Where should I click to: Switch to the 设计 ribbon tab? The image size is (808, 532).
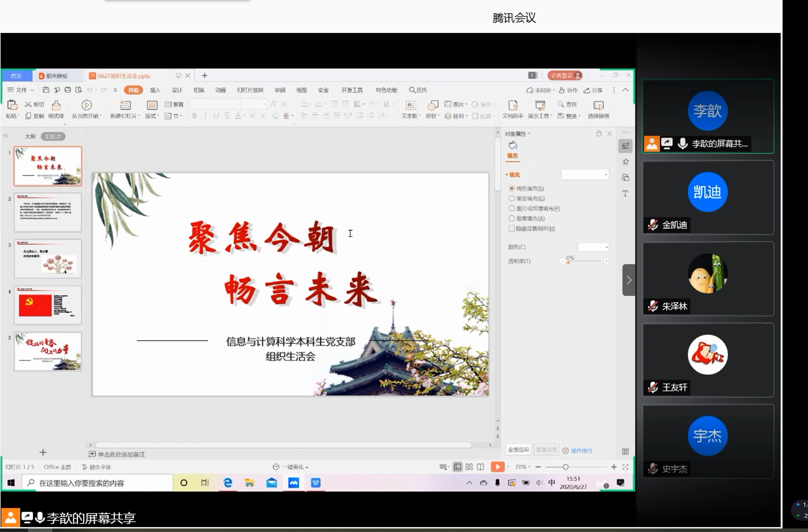point(177,90)
